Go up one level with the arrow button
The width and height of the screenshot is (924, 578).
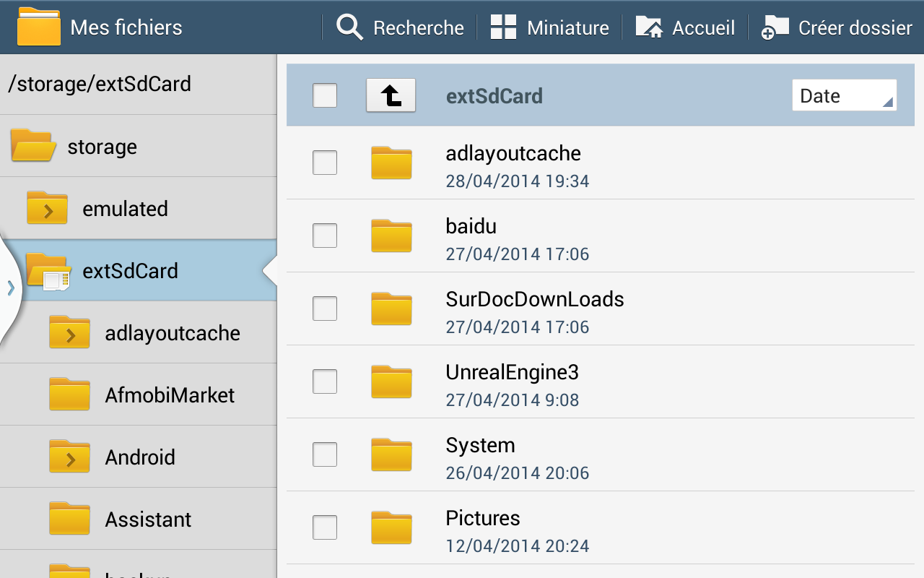coord(391,95)
